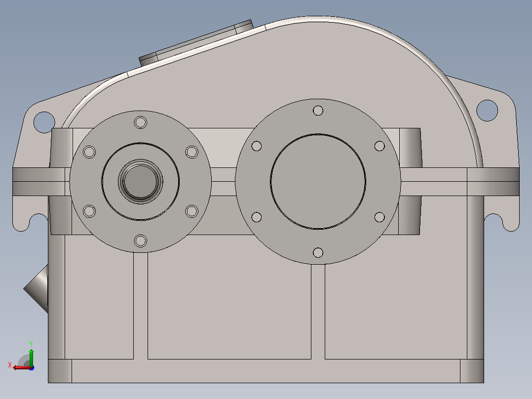The width and height of the screenshot is (532, 399).
Task: Select the shaft end inside the small bearing cover
Action: (x=141, y=181)
